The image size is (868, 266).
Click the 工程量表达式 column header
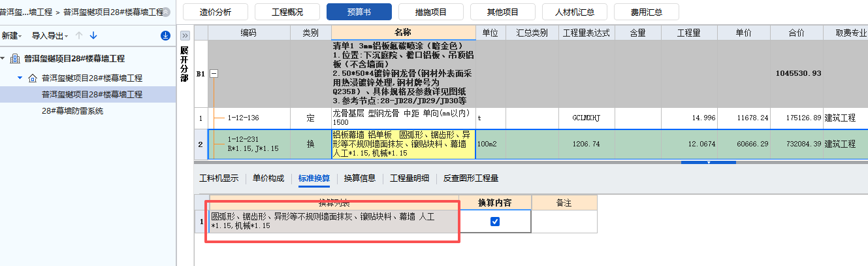(590, 33)
